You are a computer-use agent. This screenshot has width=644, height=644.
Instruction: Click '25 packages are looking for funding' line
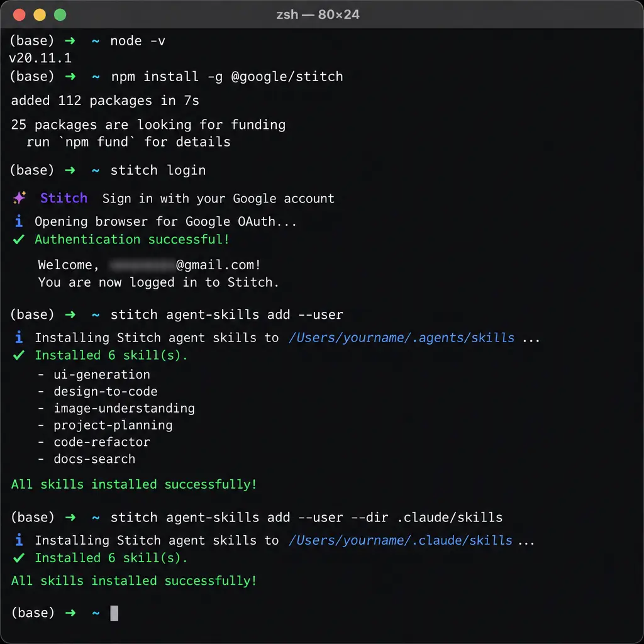tap(148, 125)
